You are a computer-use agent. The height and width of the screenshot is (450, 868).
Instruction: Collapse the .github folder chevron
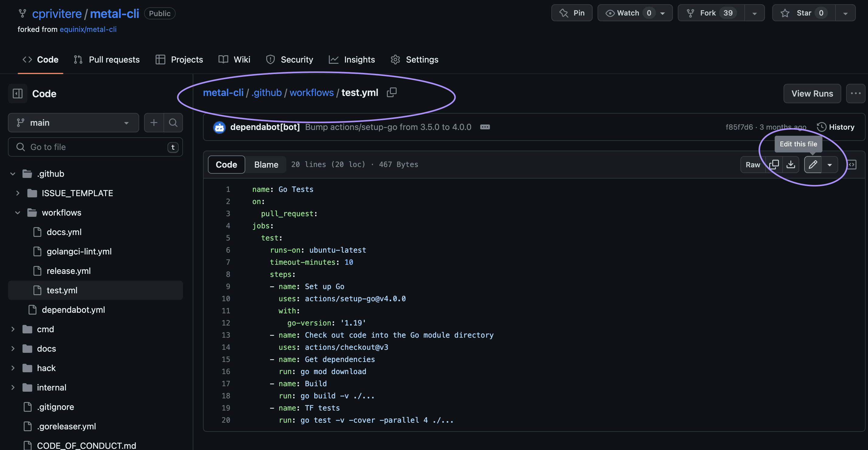point(13,174)
